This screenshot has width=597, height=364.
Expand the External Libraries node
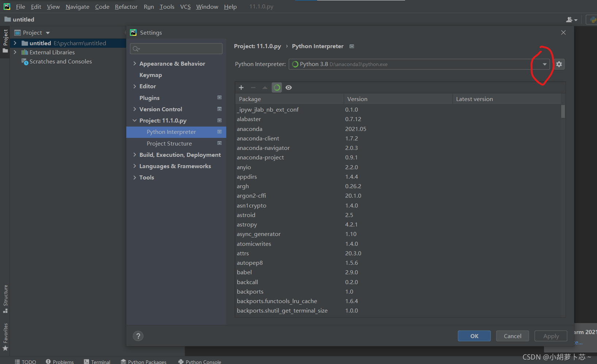15,52
